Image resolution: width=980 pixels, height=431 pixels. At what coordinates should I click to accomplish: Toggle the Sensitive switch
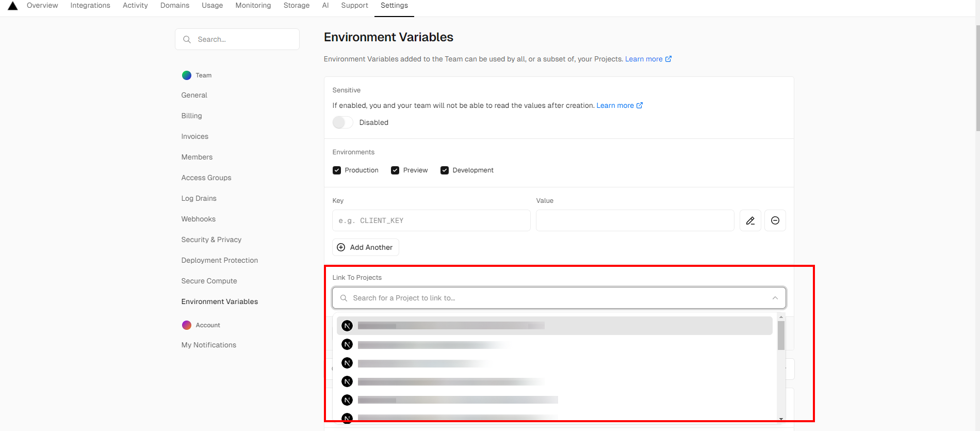pos(342,122)
